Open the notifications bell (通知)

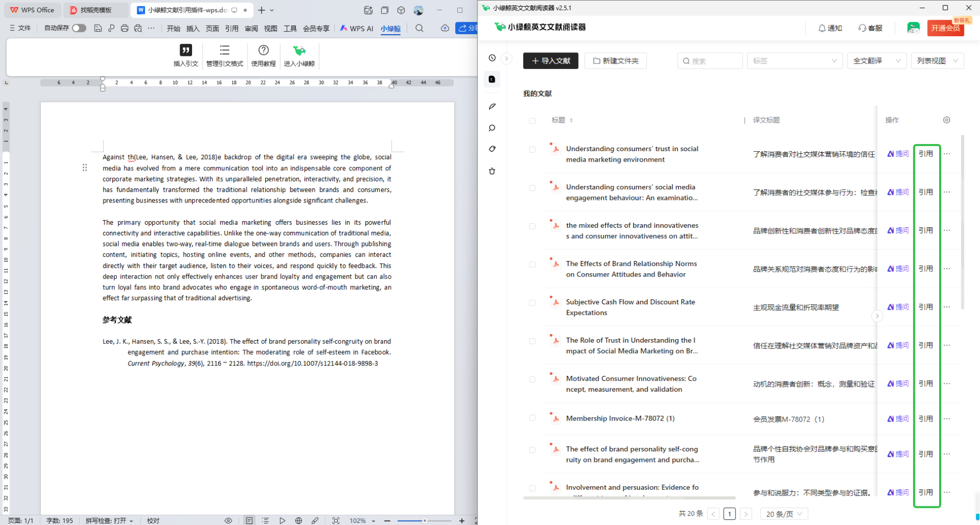[829, 28]
